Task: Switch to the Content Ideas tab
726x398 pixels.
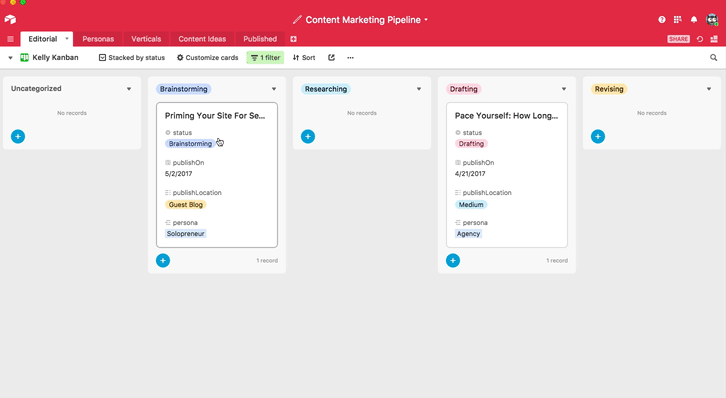Action: [x=202, y=39]
